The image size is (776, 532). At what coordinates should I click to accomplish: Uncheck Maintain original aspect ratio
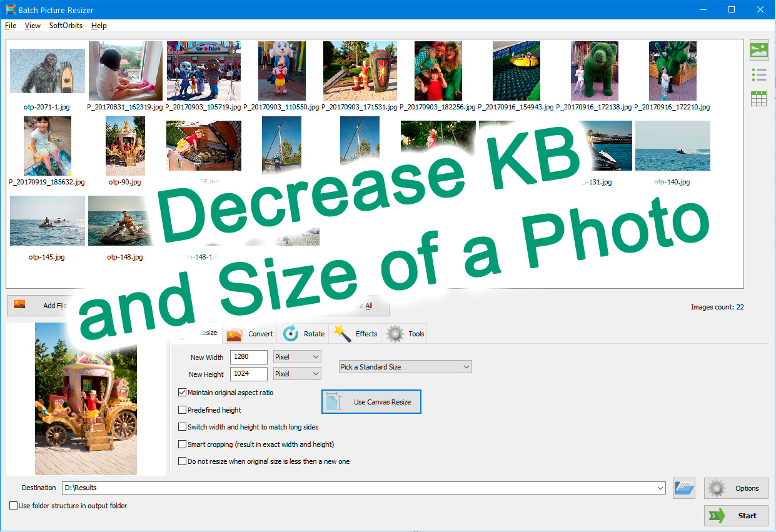[182, 393]
